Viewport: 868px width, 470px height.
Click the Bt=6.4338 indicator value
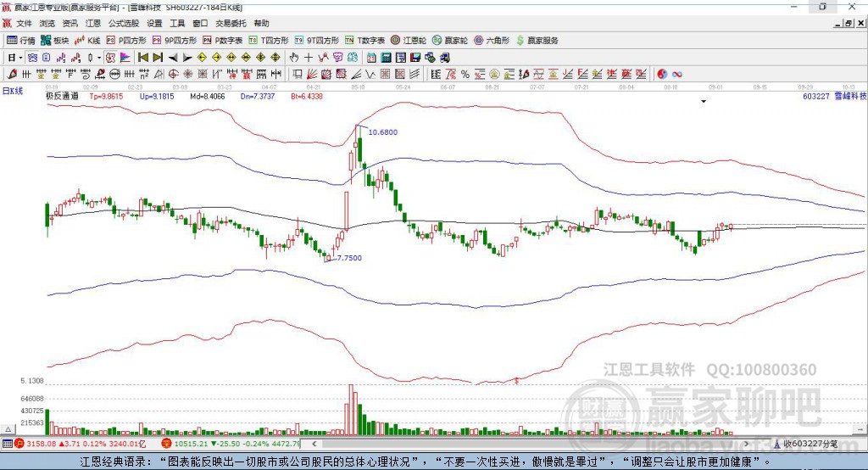pos(307,96)
